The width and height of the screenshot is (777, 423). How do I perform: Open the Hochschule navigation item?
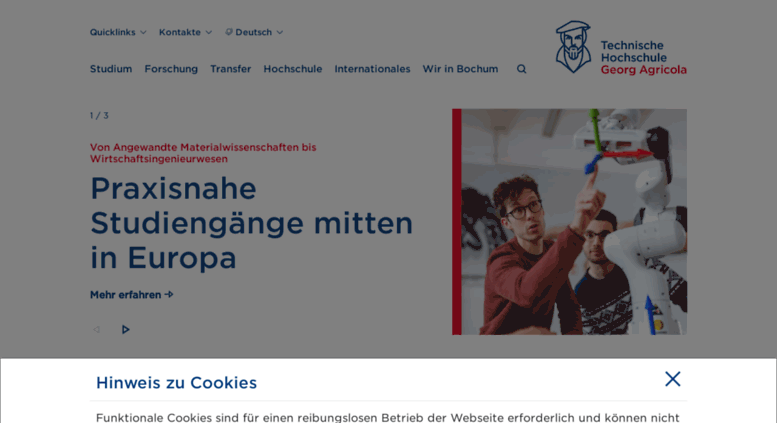(293, 69)
